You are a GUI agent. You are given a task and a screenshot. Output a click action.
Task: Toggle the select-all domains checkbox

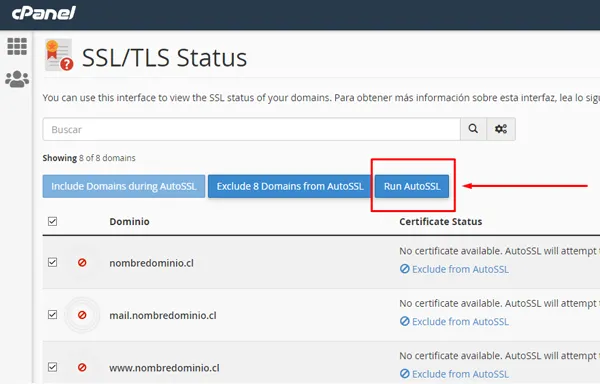point(52,221)
